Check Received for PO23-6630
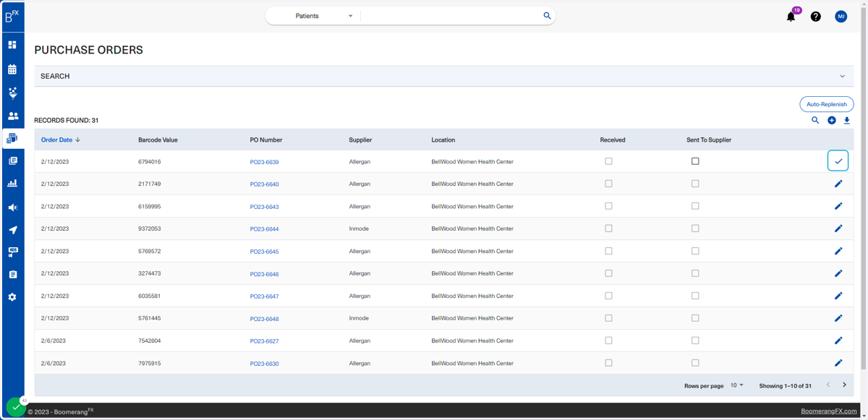This screenshot has width=868, height=420. click(608, 363)
